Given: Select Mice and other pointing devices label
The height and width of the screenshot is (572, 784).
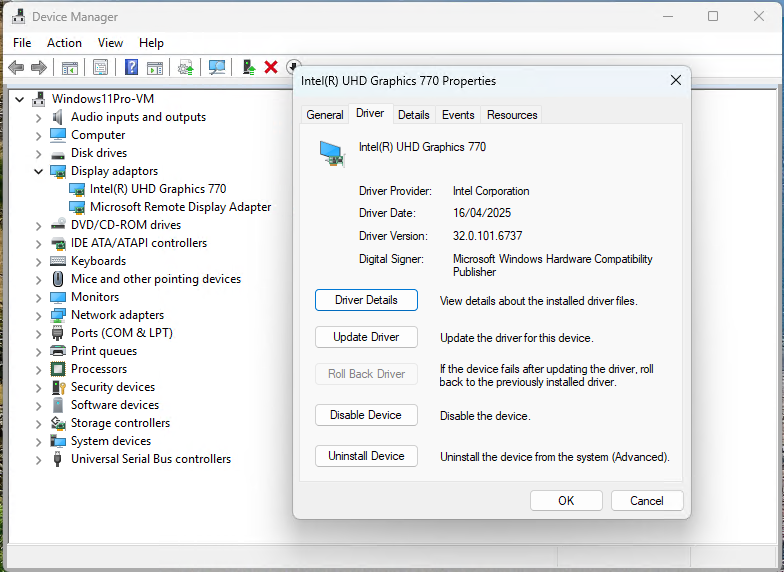Looking at the screenshot, I should coord(156,279).
